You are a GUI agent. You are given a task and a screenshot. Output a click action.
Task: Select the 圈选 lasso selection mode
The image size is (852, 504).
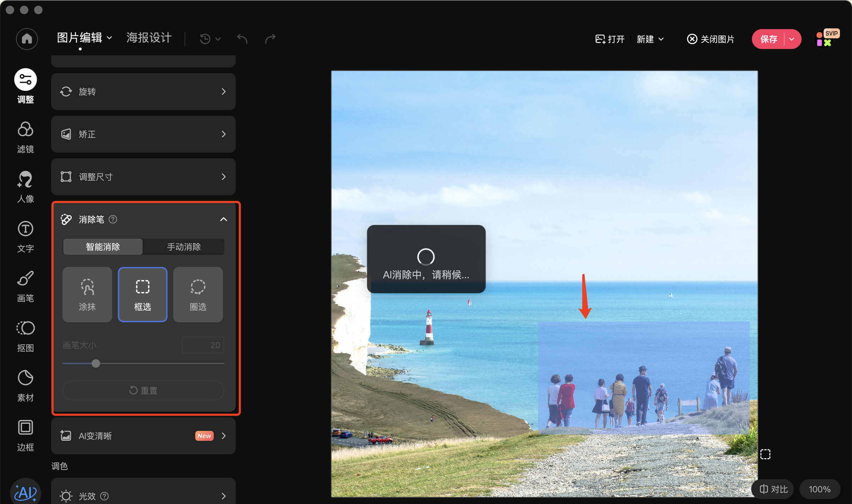point(198,295)
